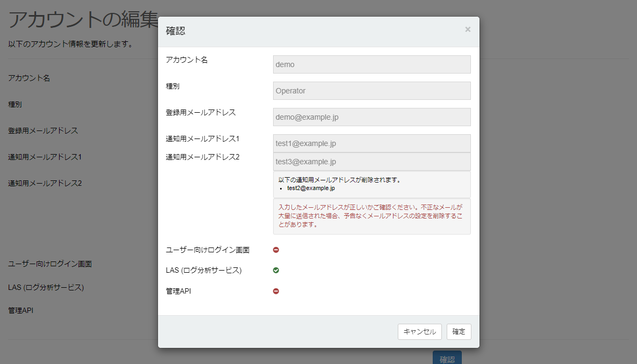The image size is (637, 364).
Task: Select the 通知用メールアドレス1 field with test1@example.jp
Action: pos(371,143)
